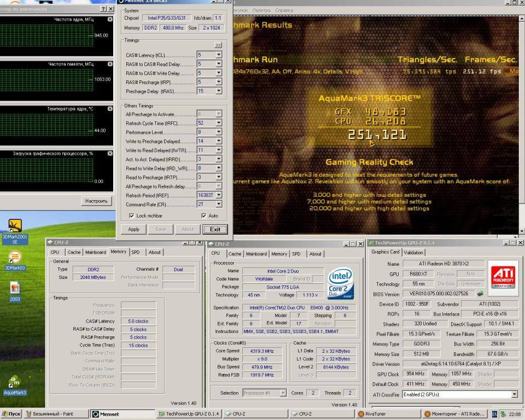Click the system clock showing 22:08

pyautogui.click(x=515, y=415)
